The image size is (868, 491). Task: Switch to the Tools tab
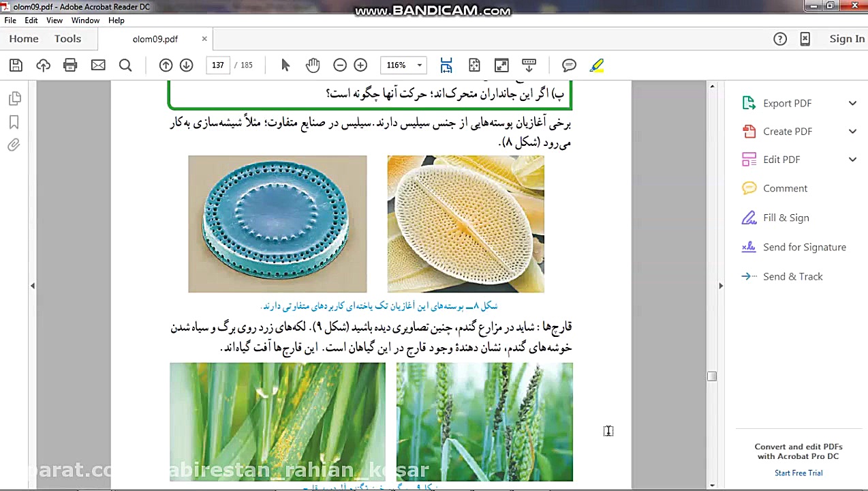67,39
